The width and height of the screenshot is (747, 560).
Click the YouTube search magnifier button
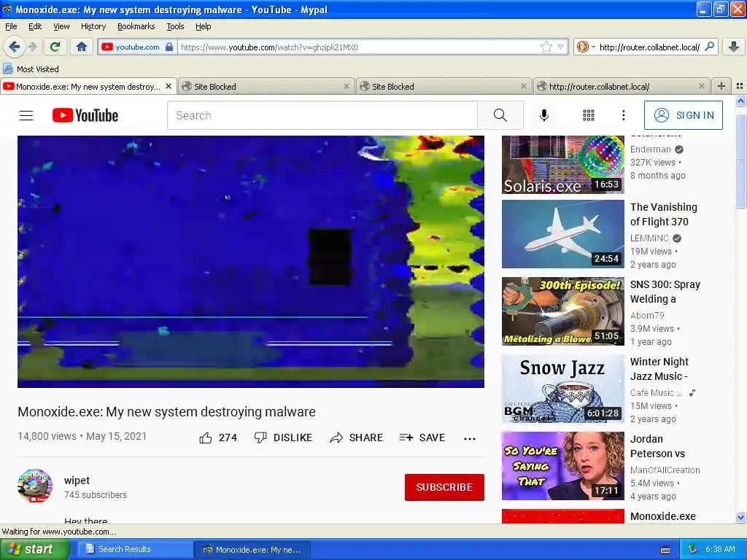[x=500, y=115]
